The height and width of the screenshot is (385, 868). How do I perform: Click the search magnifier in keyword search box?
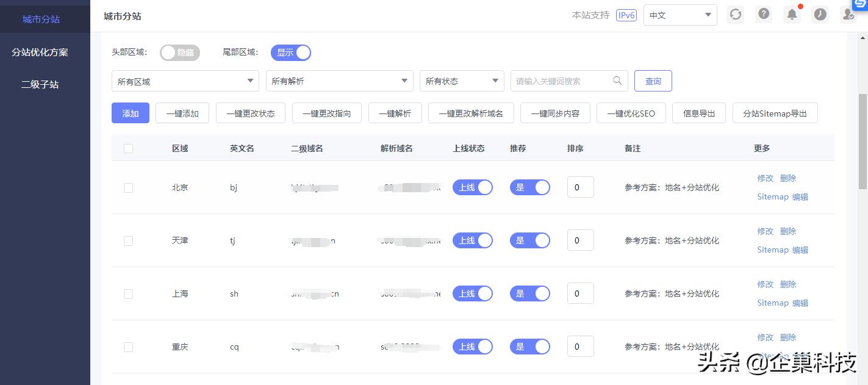tap(617, 80)
